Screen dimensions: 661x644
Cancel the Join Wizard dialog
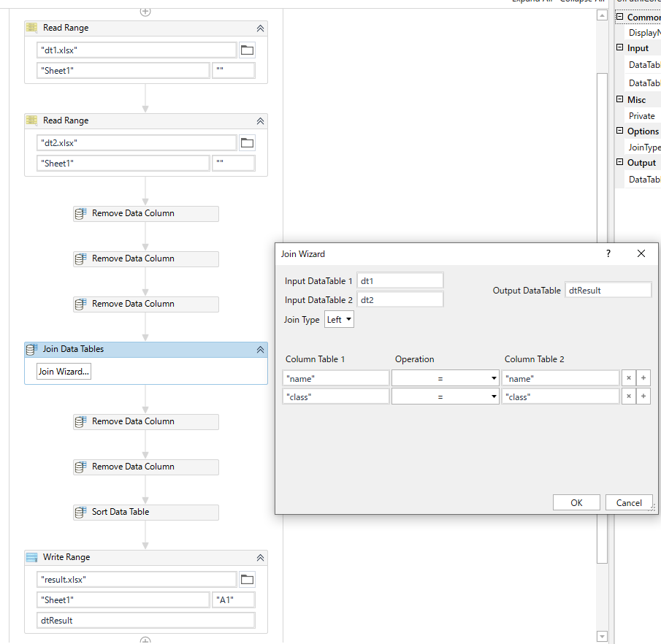(629, 502)
